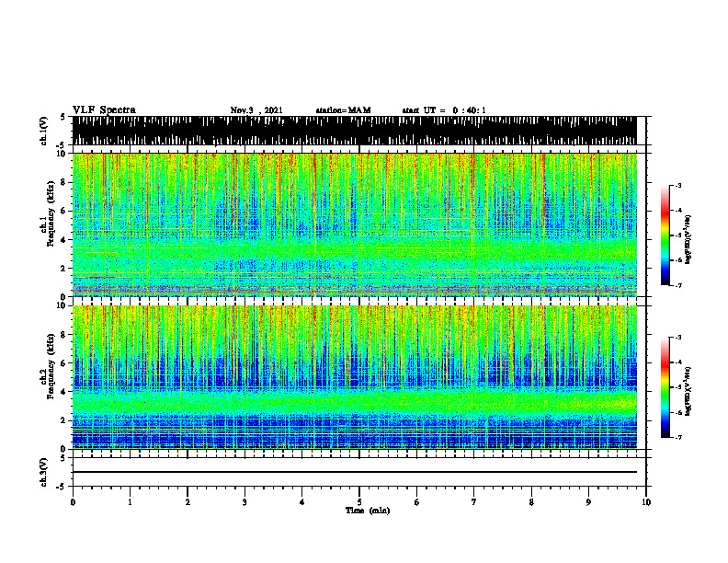Screen dimensions: 728x563
Task: Click time axis tick label "7"
Action: pyautogui.click(x=474, y=502)
